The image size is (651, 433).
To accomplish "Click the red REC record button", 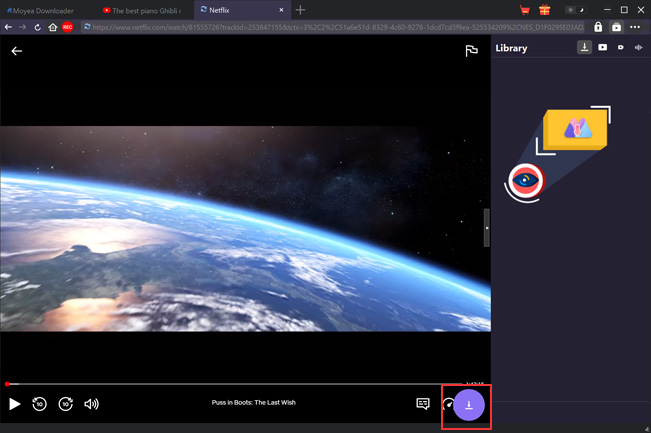I will [67, 27].
